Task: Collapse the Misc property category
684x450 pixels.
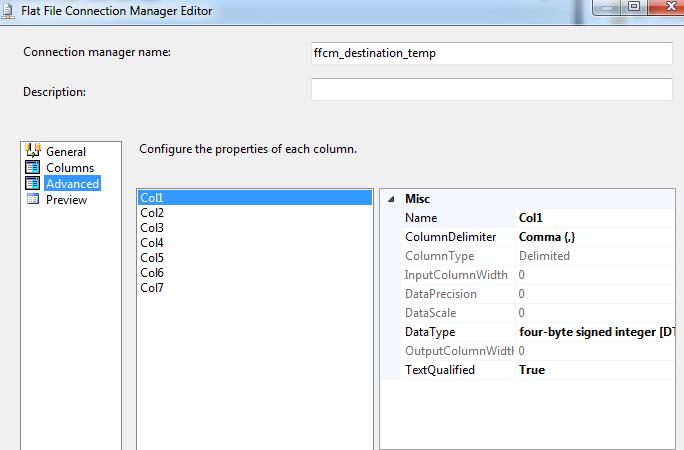Action: click(390, 199)
